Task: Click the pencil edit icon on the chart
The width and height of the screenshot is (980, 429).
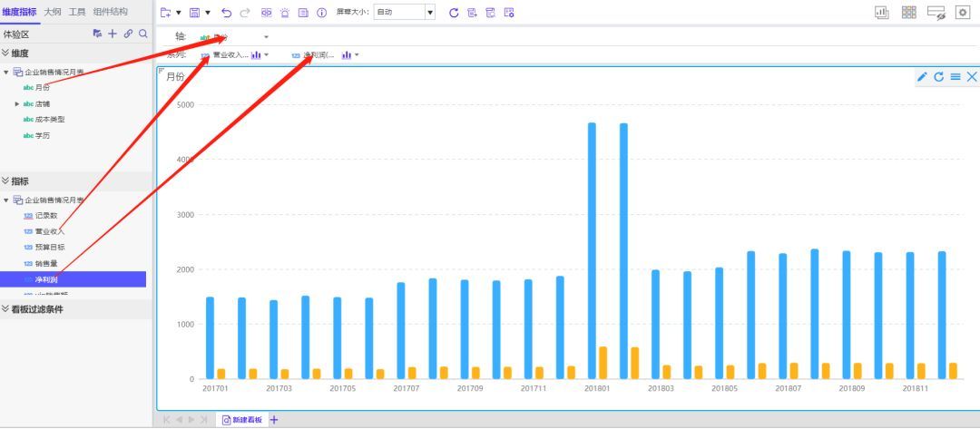Action: click(x=922, y=77)
